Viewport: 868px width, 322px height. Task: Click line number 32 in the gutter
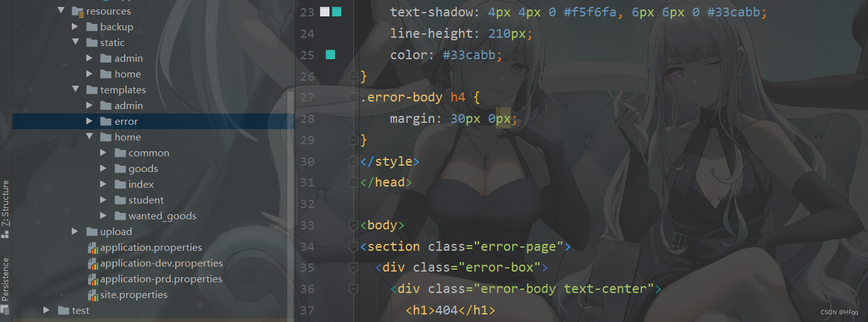[x=307, y=204]
